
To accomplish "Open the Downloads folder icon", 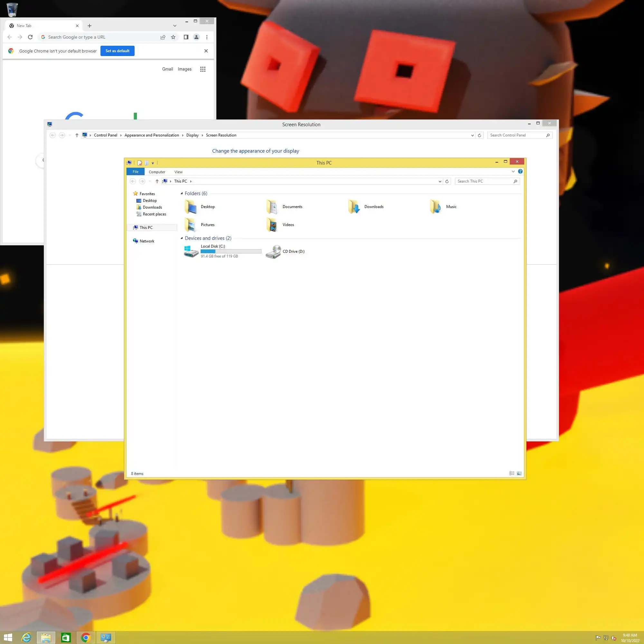I will pos(354,207).
